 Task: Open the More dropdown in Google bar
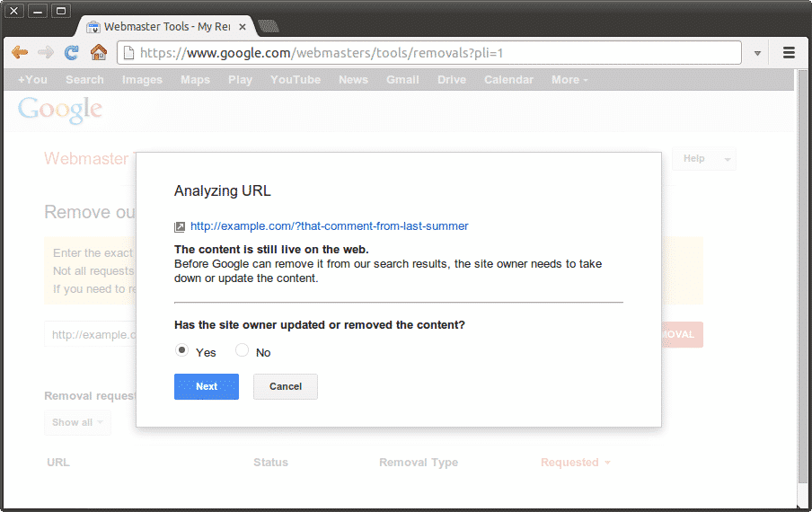(569, 80)
